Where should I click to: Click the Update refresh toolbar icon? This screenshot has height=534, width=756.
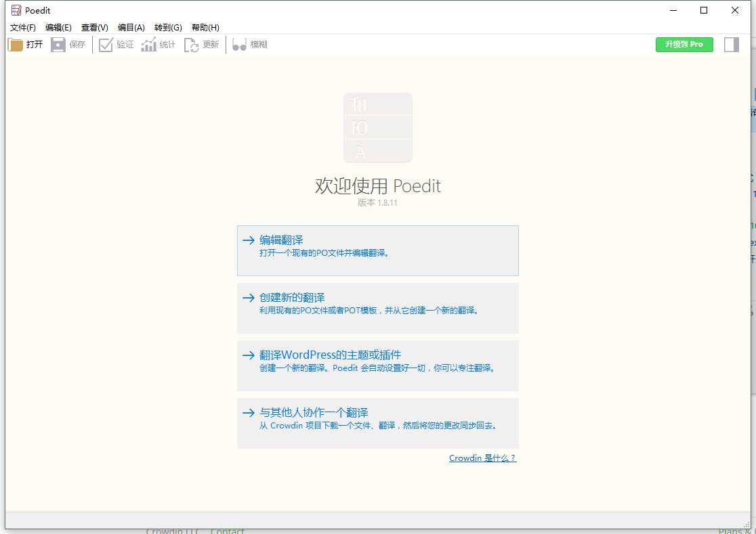pyautogui.click(x=192, y=45)
